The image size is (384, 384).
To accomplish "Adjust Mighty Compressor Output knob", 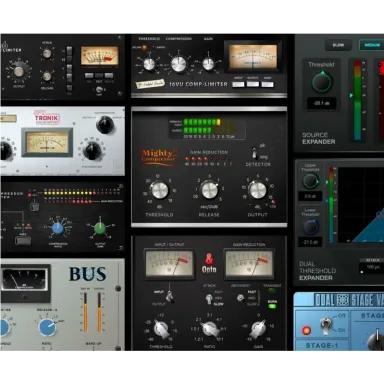I will (x=258, y=190).
